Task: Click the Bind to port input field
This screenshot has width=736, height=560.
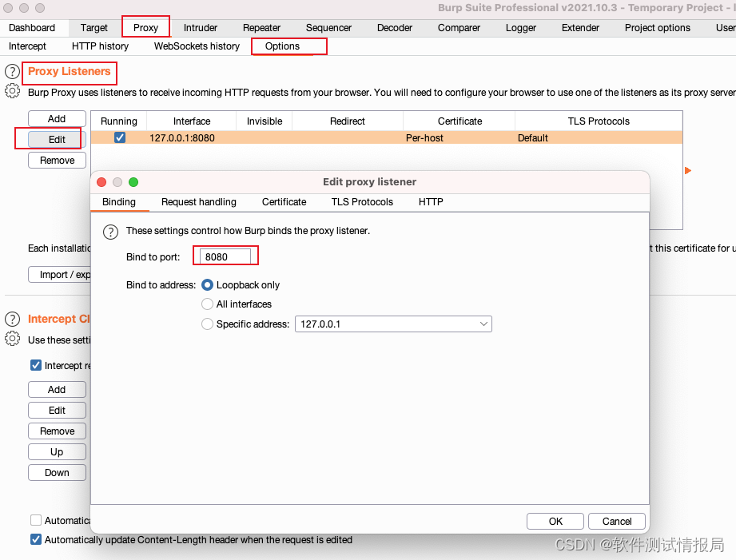Action: click(x=225, y=256)
